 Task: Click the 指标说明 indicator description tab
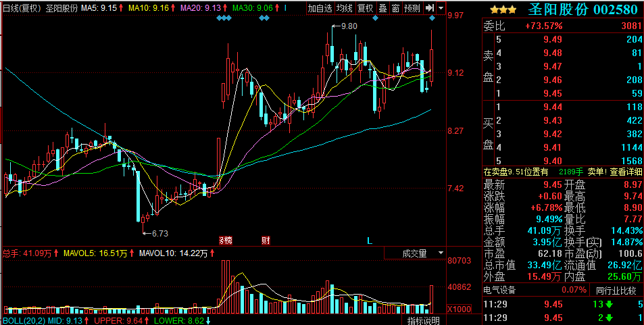point(423,320)
